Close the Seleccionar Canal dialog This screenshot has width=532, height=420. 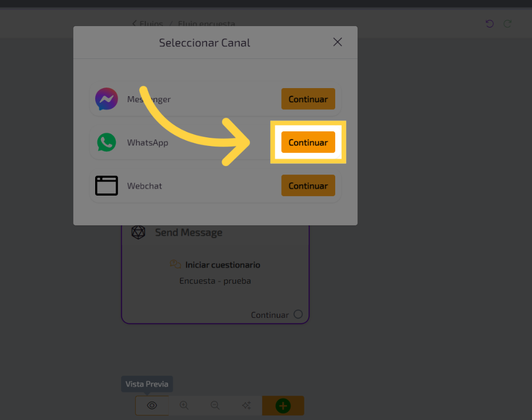pos(337,42)
